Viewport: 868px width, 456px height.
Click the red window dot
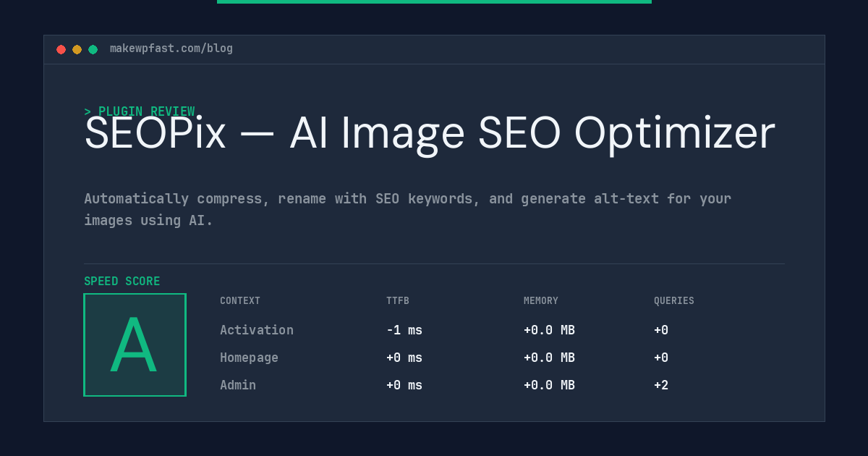point(61,49)
